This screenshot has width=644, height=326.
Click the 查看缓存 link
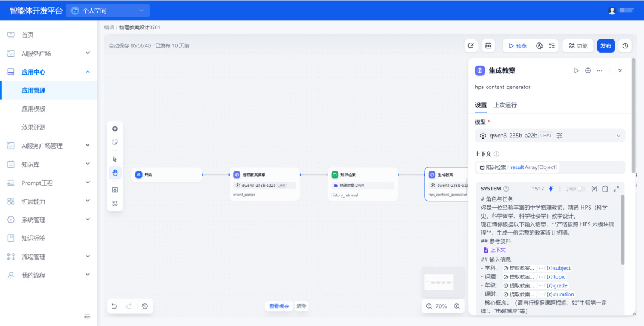tap(279, 306)
